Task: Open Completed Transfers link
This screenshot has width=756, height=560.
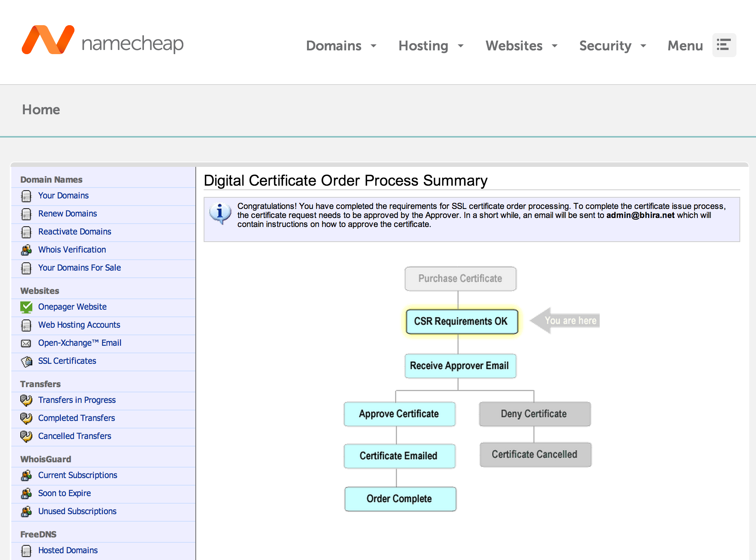Action: coord(77,418)
